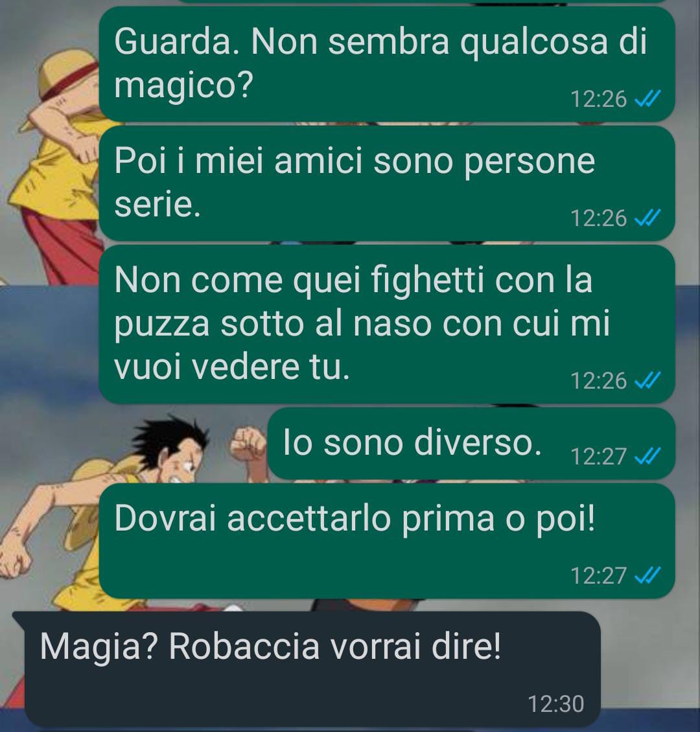700x732 pixels.
Task: Tap double check marks on 'vuoi vedere tu' message
Action: click(647, 380)
